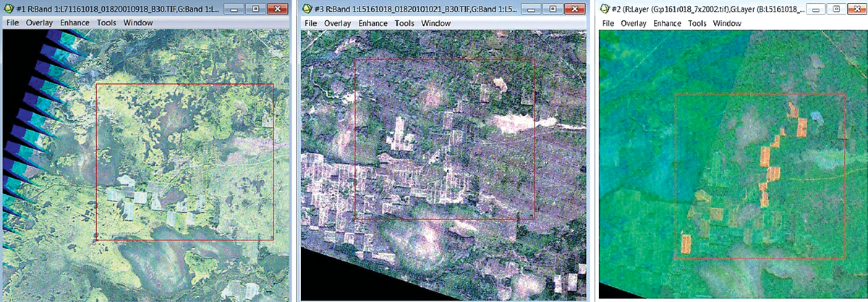868x302 pixels.
Task: Open the File menu in display #2
Action: coord(608,23)
